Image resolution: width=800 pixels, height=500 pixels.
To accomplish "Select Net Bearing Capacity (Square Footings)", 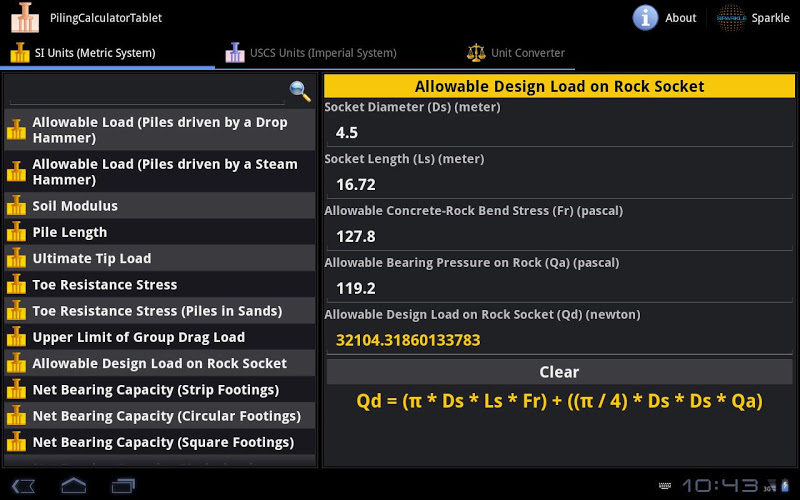I will click(160, 442).
